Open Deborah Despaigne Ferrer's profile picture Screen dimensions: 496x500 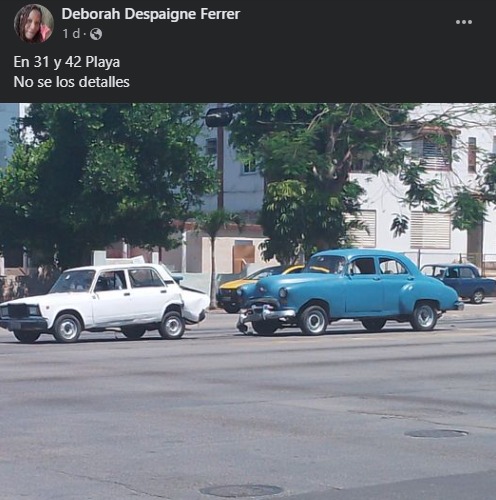pyautogui.click(x=34, y=24)
